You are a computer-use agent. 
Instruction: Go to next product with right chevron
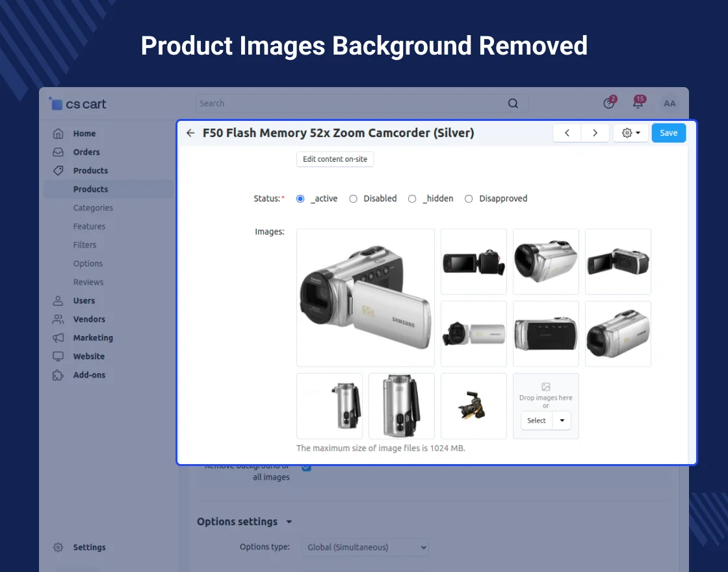click(595, 133)
